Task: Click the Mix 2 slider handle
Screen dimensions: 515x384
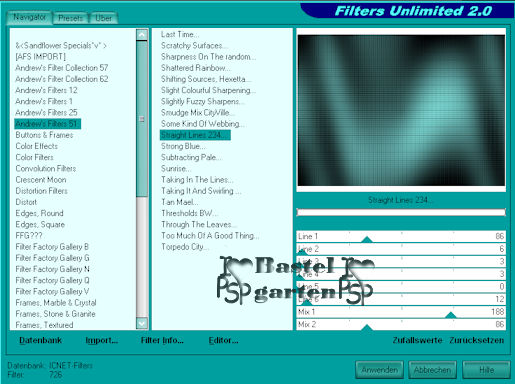Action: 367,327
